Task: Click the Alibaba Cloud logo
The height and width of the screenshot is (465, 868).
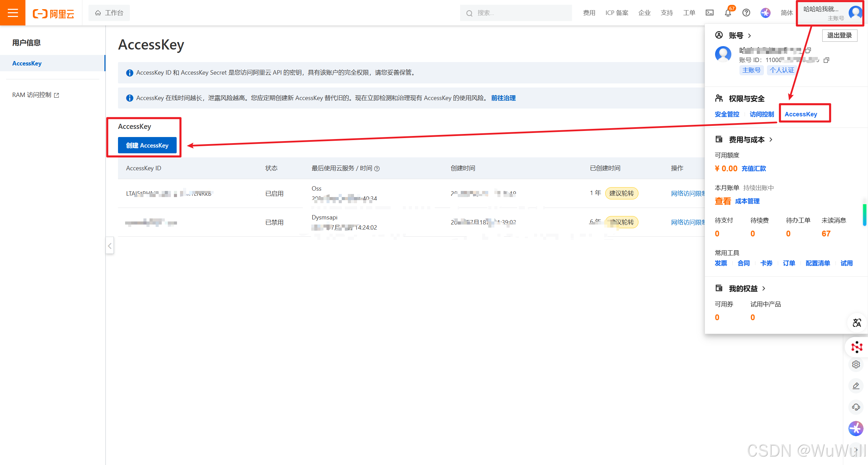Action: click(54, 14)
